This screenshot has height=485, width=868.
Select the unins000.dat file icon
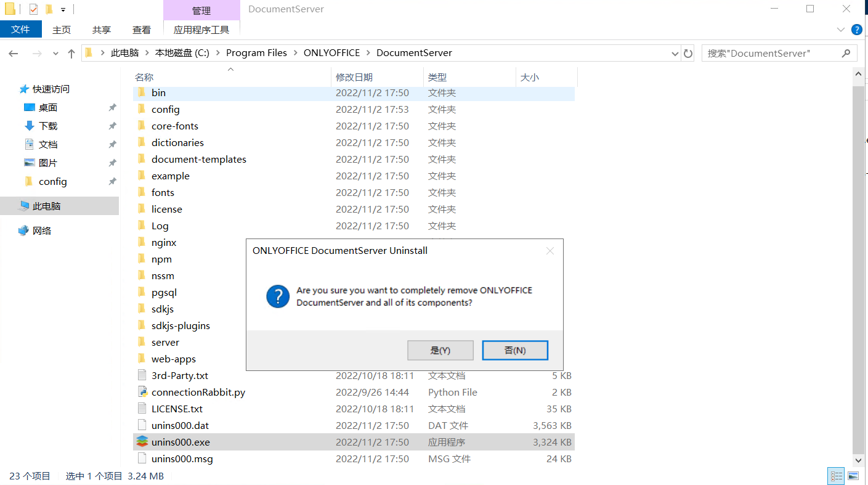coord(142,425)
